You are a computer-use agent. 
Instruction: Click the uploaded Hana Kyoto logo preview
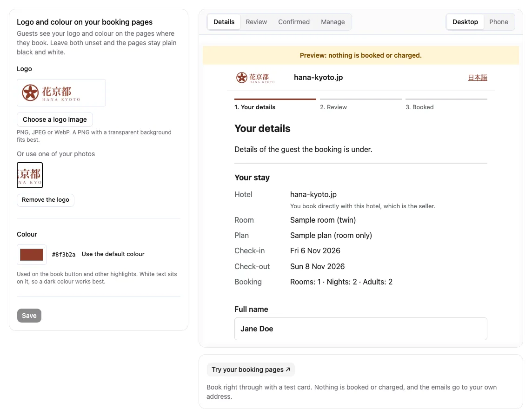tap(61, 92)
